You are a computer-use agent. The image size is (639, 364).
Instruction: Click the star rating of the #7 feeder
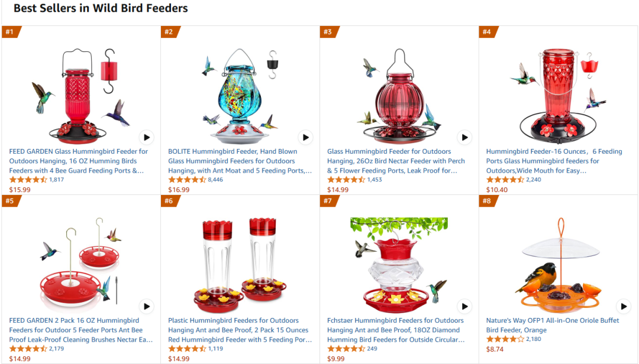346,349
